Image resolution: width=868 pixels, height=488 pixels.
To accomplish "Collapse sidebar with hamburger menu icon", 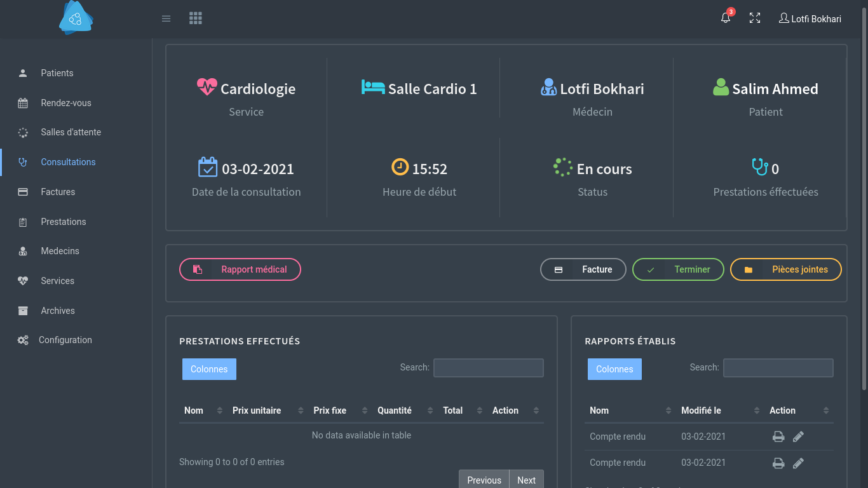I will point(166,18).
